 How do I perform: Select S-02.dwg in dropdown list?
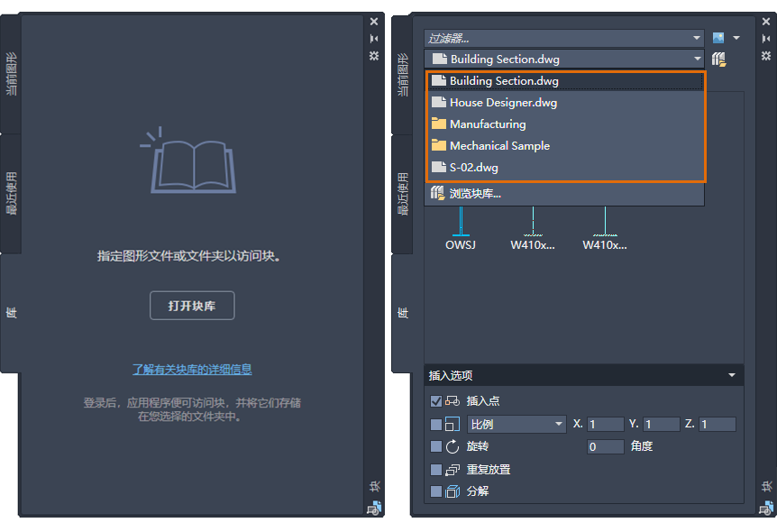click(565, 168)
